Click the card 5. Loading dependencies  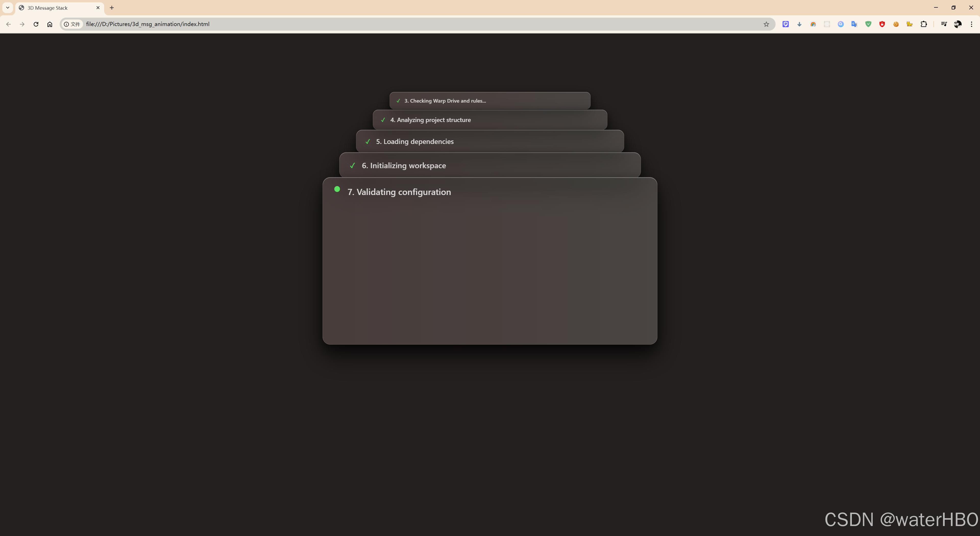490,141
